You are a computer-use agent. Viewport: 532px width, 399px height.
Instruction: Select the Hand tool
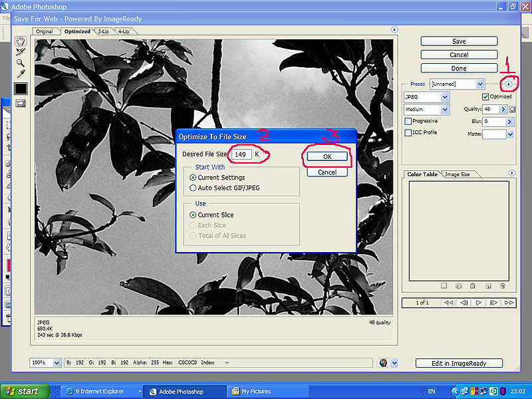click(21, 41)
